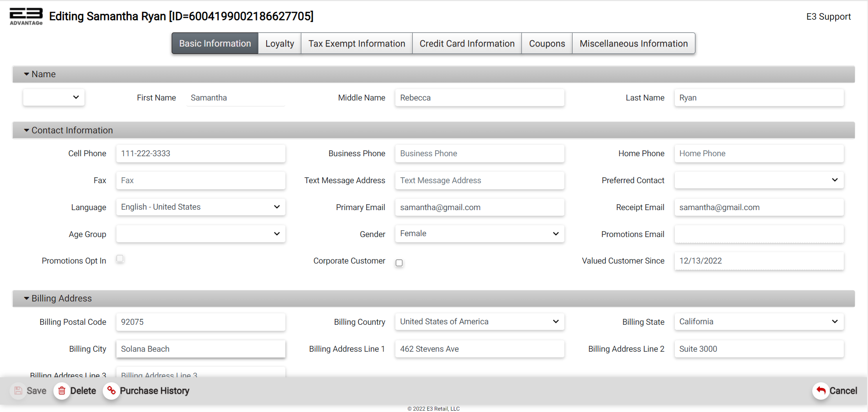This screenshot has width=868, height=412.
Task: Click the floppy disk Save icon
Action: (18, 391)
